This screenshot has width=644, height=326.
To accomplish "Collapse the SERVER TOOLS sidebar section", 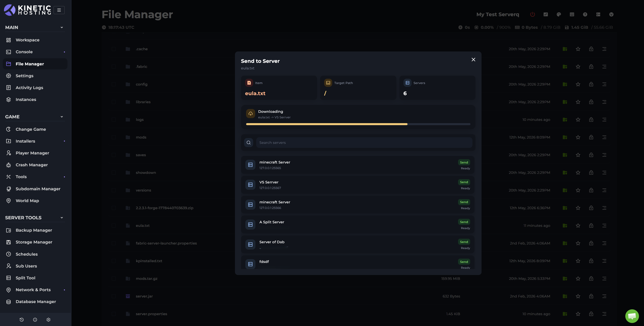I will click(62, 218).
